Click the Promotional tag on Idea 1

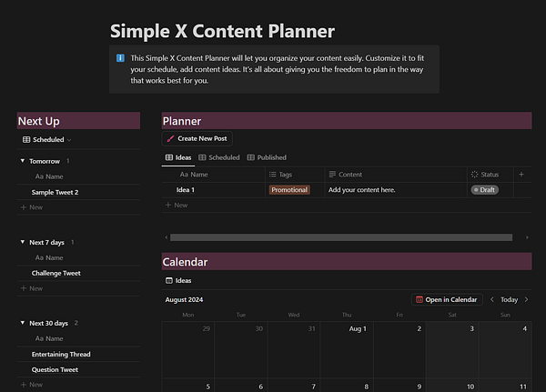[289, 190]
